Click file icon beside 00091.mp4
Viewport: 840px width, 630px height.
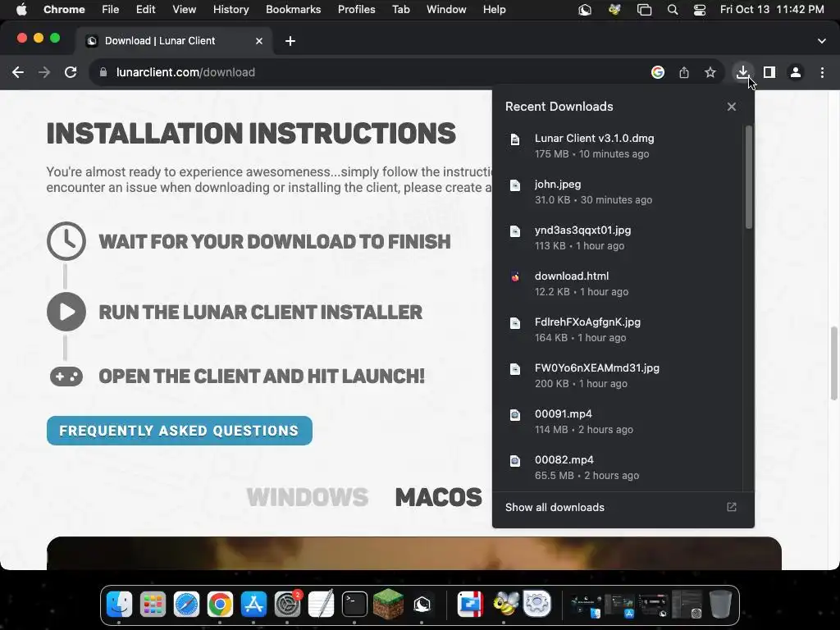[515, 414]
